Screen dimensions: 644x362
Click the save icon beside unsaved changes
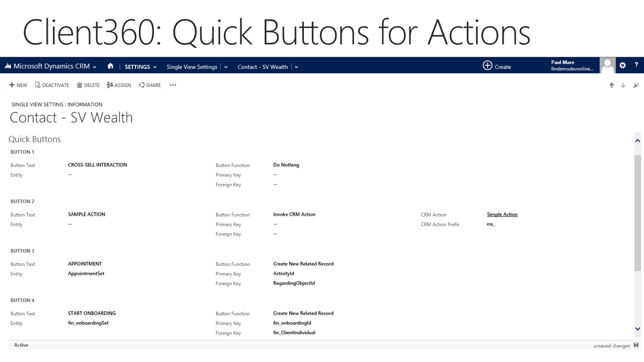coord(636,345)
